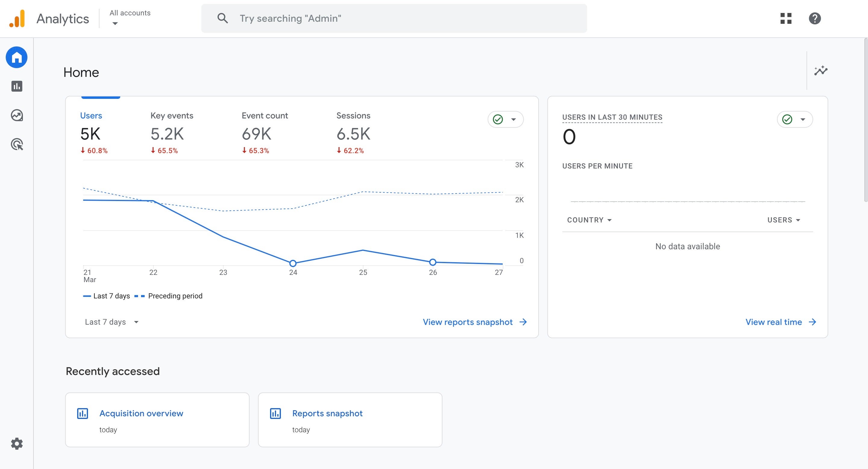
Task: Open the Advertising section in the sidebar
Action: coord(16,144)
